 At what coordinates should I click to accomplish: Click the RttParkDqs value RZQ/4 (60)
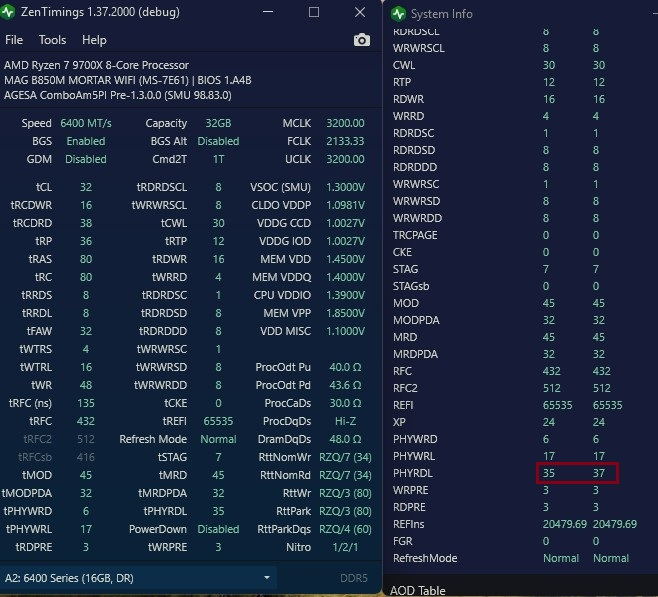tap(345, 529)
